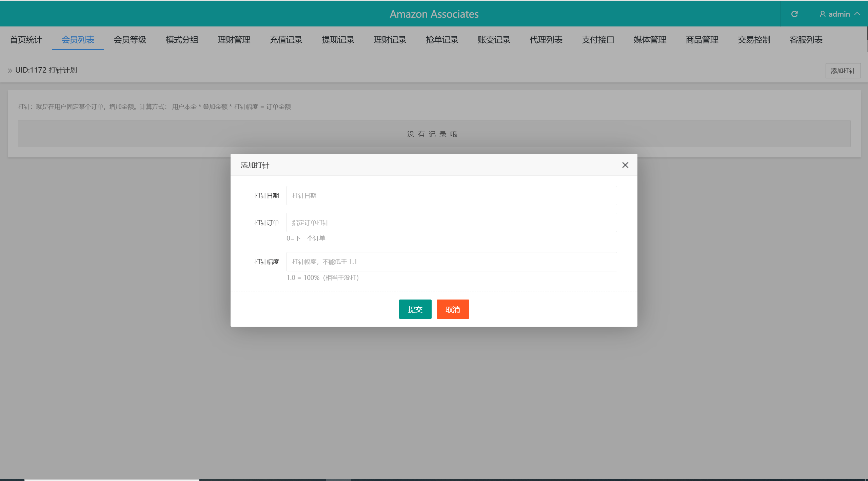
Task: Open 提现记录 navigation tab
Action: pyautogui.click(x=338, y=40)
